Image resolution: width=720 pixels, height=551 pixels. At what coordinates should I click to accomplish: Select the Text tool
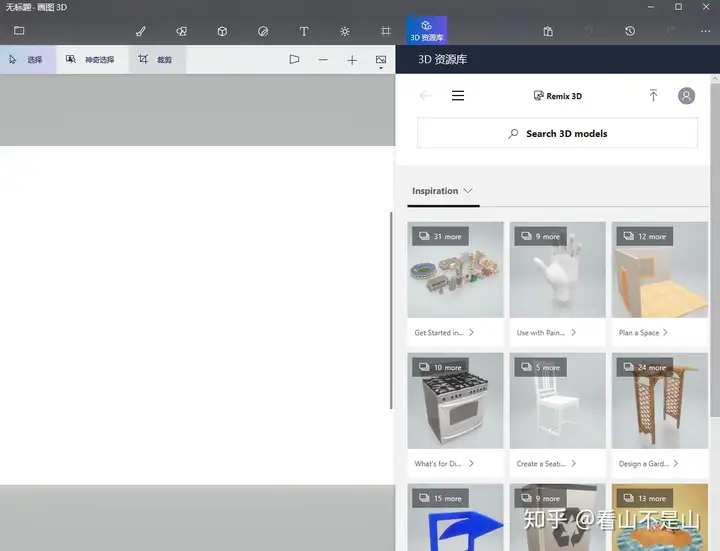point(304,31)
